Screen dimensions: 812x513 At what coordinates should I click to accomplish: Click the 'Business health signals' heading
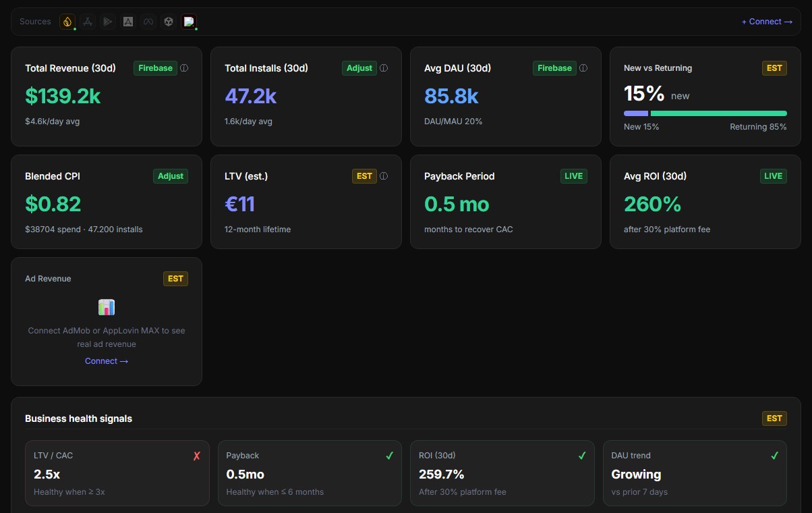[x=78, y=418]
